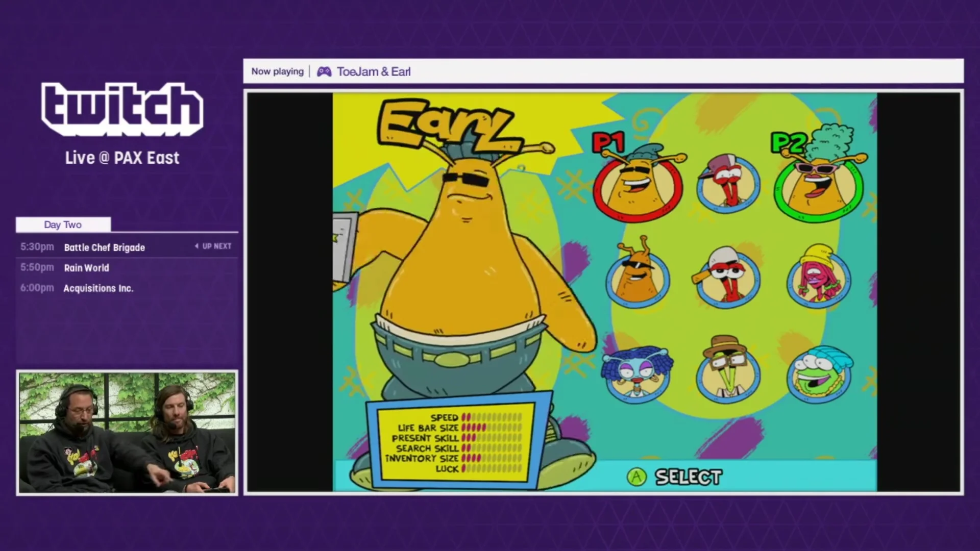Image resolution: width=980 pixels, height=551 pixels.
Task: Select the Acquisitions Inc. listing
Action: [98, 288]
